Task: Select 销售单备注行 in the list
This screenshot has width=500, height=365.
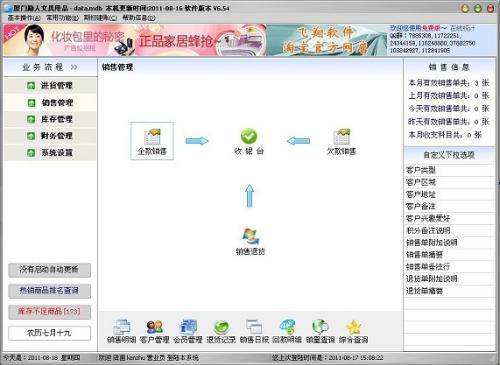Action: (449, 267)
